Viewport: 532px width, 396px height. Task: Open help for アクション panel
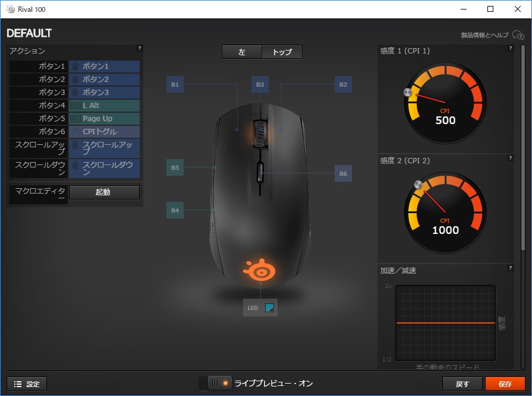pyautogui.click(x=140, y=49)
